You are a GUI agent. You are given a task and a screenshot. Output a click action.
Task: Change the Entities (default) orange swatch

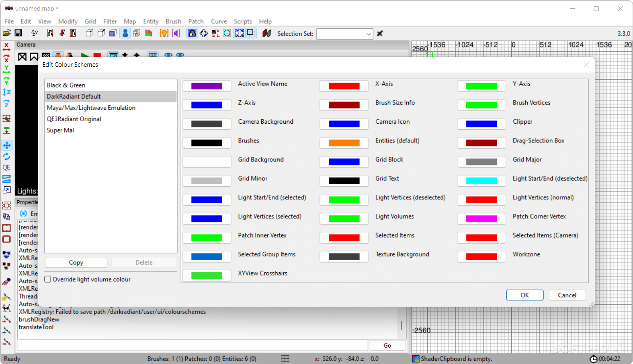pyautogui.click(x=344, y=143)
